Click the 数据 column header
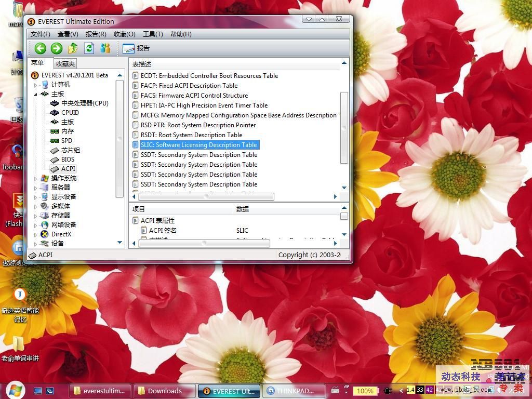The height and width of the screenshot is (399, 532). 243,209
